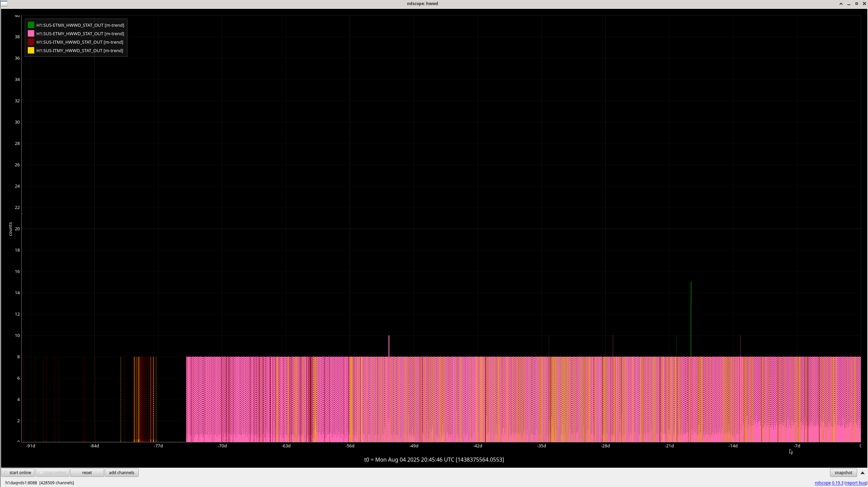
Task: Select H1:SUS-ETMY_HWWD_STAT_OUT legend label
Action: pos(80,34)
